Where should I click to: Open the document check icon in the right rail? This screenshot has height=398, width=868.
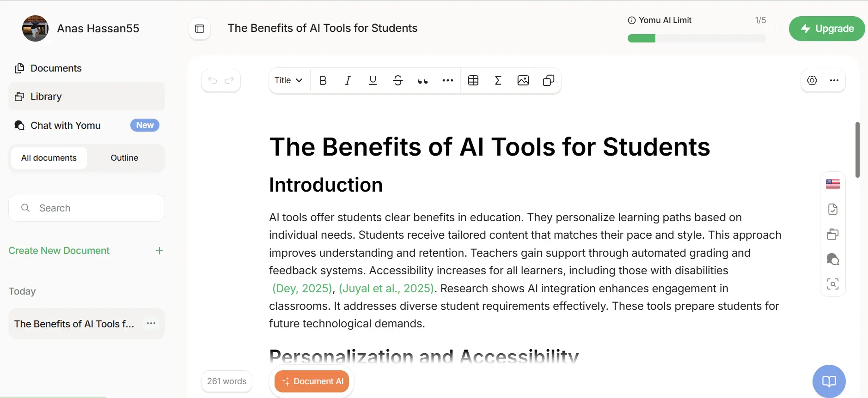coord(833,209)
